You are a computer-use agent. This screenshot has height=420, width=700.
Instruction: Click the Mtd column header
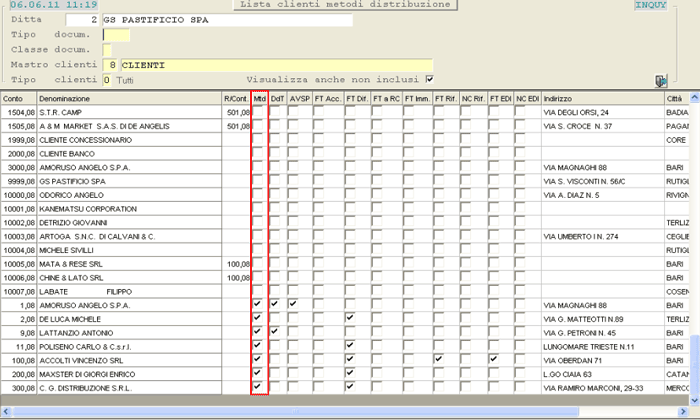pyautogui.click(x=259, y=99)
